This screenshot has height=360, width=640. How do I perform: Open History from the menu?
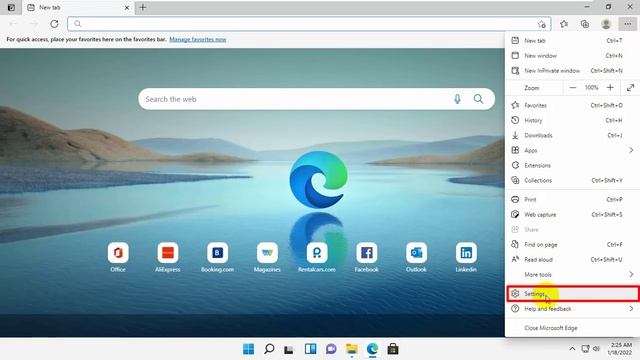pyautogui.click(x=572, y=120)
